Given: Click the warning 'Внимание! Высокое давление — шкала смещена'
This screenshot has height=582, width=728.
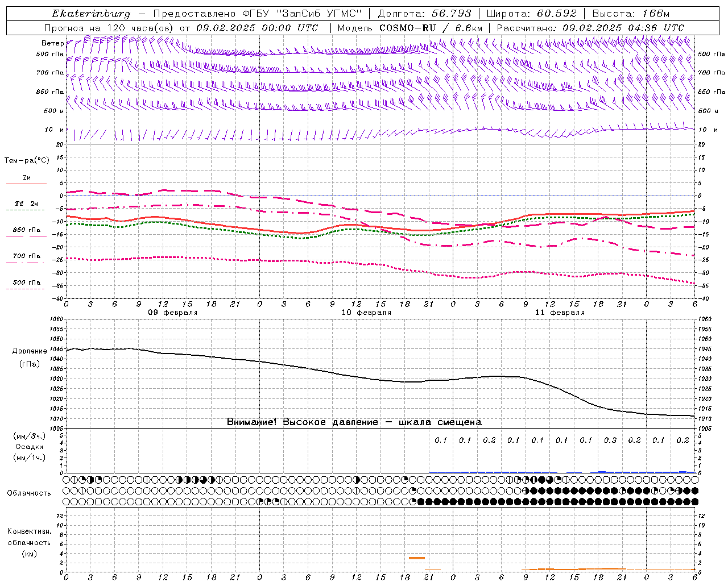Looking at the screenshot, I should tap(354, 422).
